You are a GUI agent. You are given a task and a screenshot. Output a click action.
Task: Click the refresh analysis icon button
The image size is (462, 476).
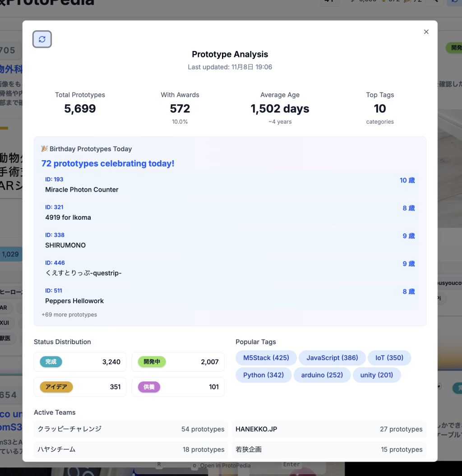[x=42, y=39]
